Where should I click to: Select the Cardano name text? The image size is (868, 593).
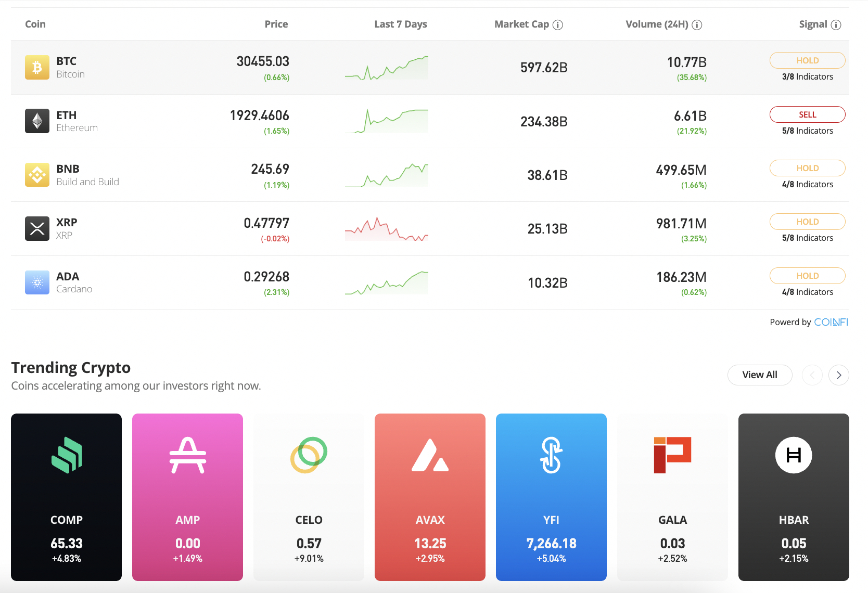point(74,289)
